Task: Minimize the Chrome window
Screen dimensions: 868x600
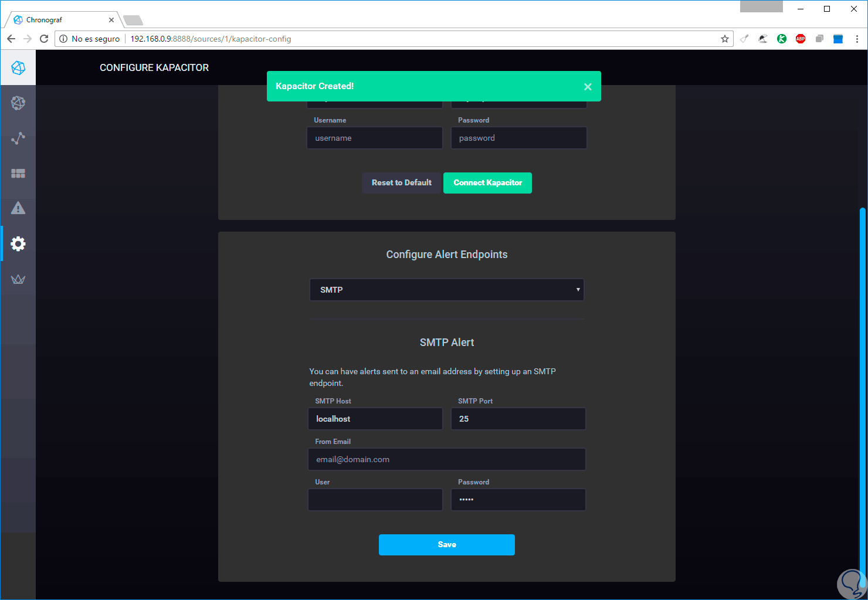Action: (x=801, y=9)
